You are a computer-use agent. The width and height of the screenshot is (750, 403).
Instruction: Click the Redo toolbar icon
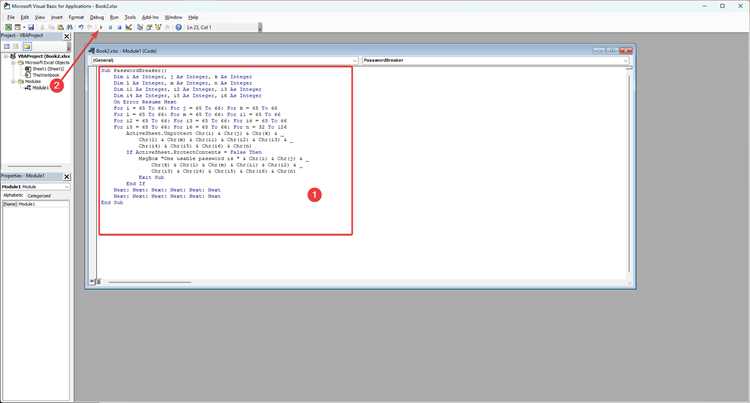90,27
